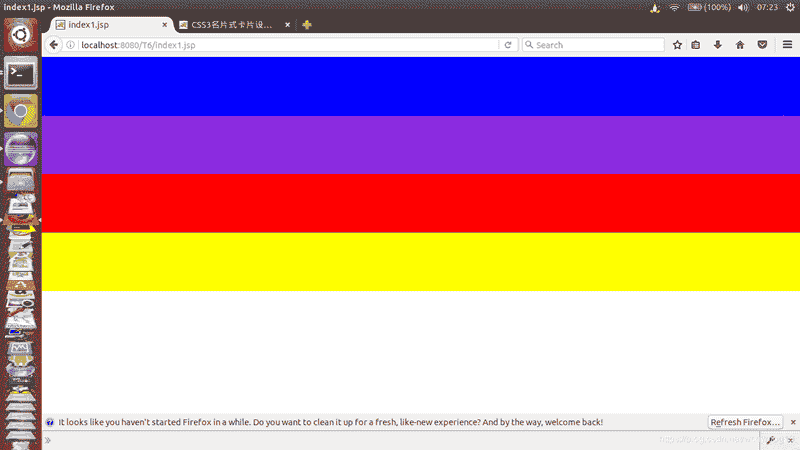Open Terminal from the Ubuntu launcher
Viewport: 800px width, 450px height.
tap(21, 73)
